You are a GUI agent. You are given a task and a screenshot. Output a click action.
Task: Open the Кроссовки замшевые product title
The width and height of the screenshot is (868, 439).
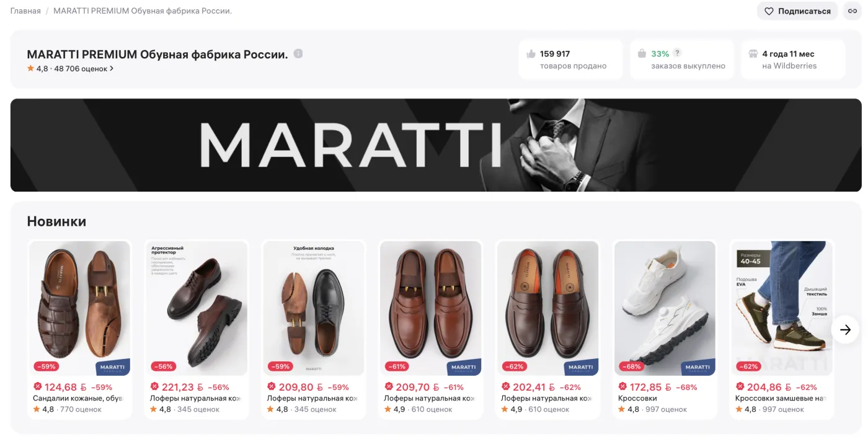click(x=781, y=398)
